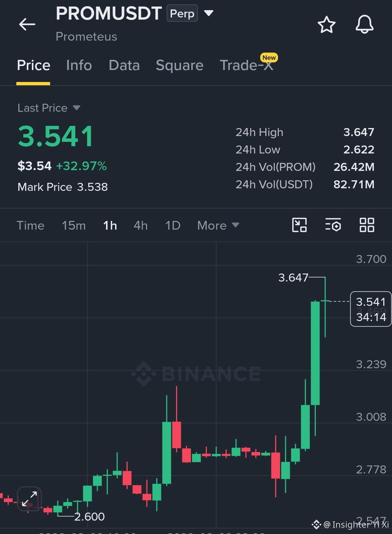Tap the 24h Low value 2.622
Image resolution: width=392 pixels, height=534 pixels.
click(x=359, y=149)
